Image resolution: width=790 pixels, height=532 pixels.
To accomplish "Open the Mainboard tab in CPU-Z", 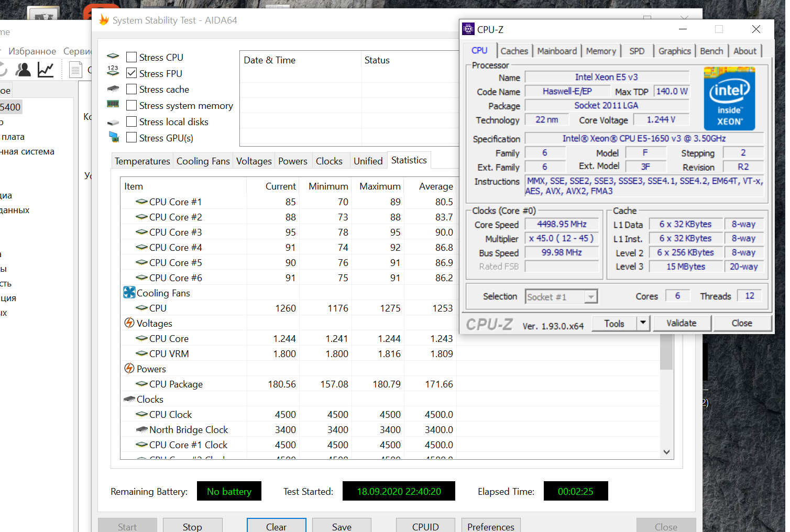I will (557, 51).
